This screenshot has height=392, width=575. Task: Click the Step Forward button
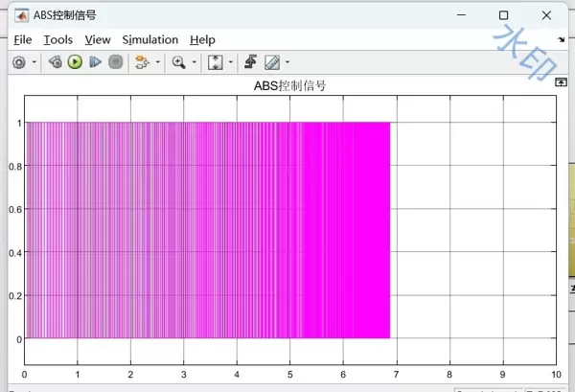click(95, 62)
